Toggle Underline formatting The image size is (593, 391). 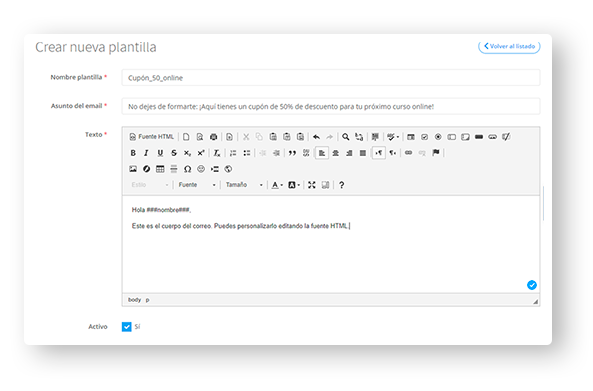[x=160, y=153]
